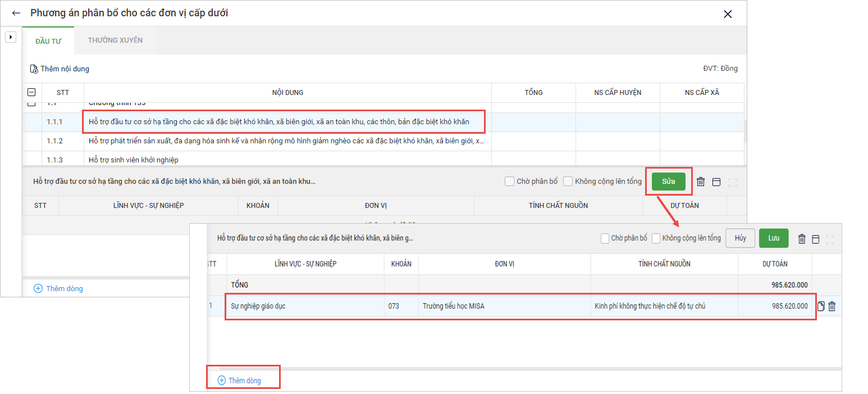Click the 'Thêm nội dung' document icon

coord(34,69)
